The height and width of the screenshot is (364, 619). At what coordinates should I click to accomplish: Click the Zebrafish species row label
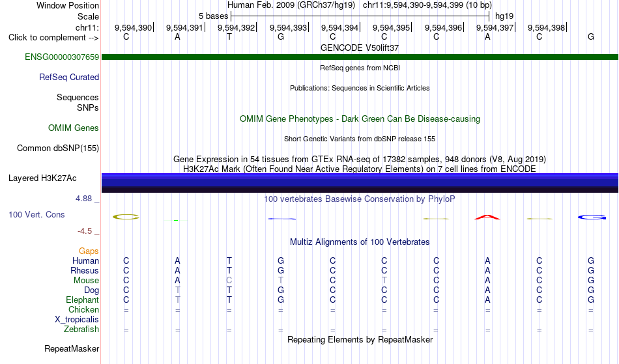pos(81,329)
